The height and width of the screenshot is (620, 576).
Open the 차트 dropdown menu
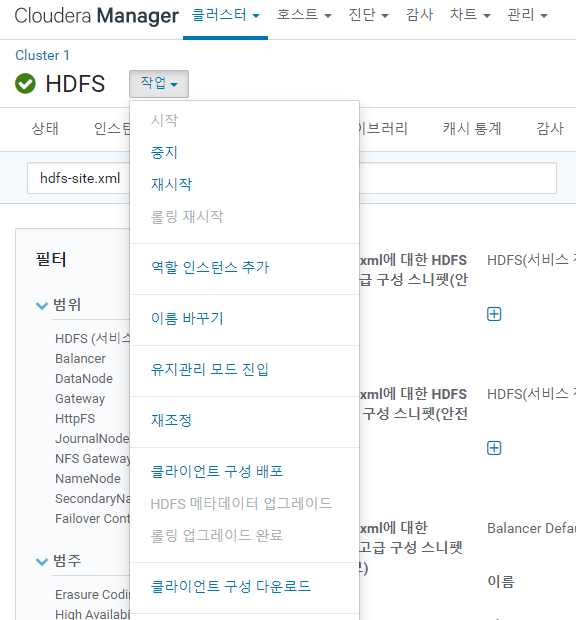tap(470, 16)
